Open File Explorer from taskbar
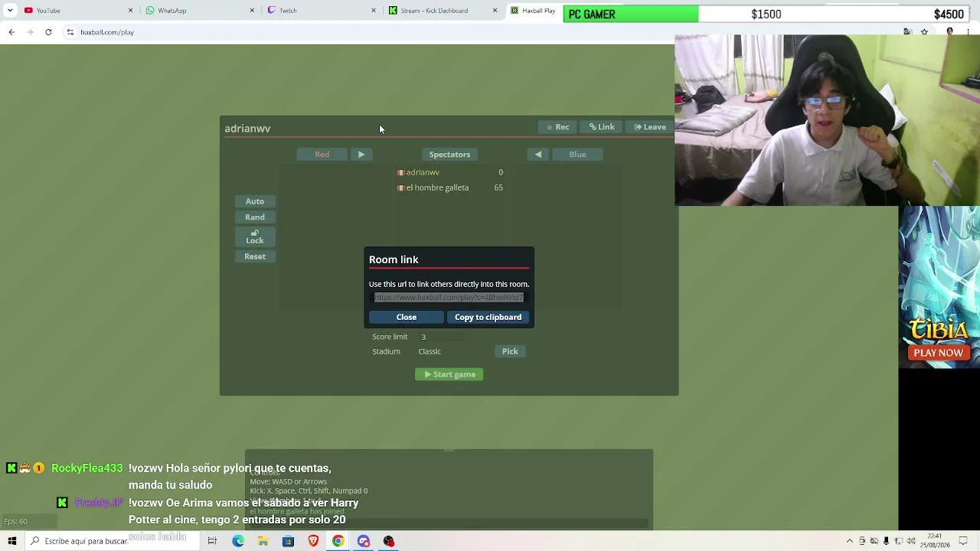This screenshot has width=980, height=551. [x=263, y=541]
